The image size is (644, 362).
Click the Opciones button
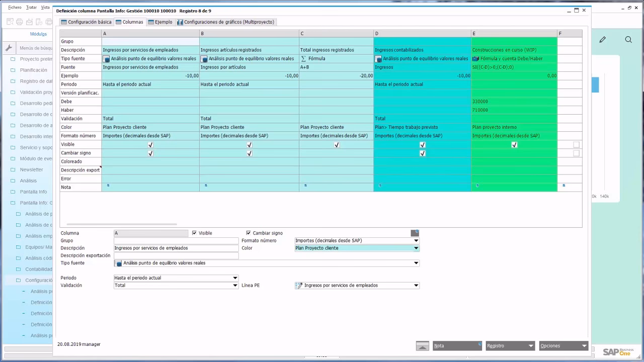tap(562, 346)
